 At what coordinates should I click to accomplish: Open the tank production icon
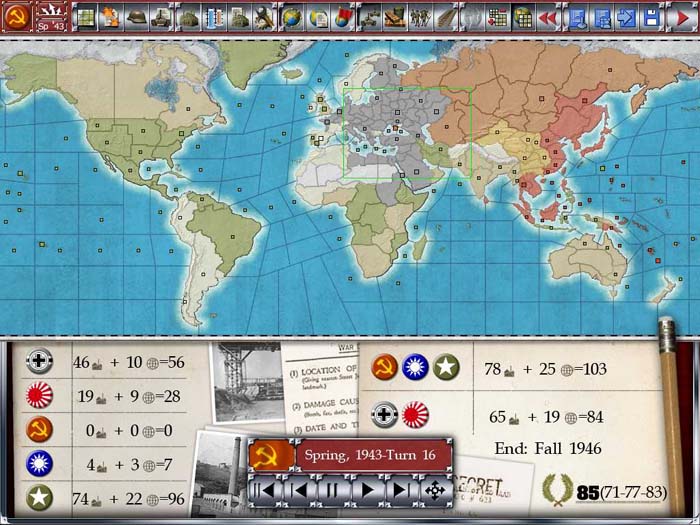162,18
